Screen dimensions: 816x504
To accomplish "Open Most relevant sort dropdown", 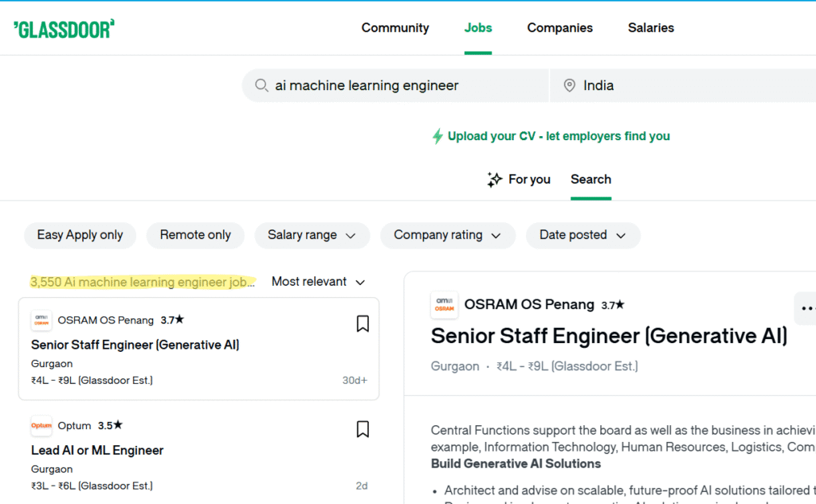I will pos(319,282).
